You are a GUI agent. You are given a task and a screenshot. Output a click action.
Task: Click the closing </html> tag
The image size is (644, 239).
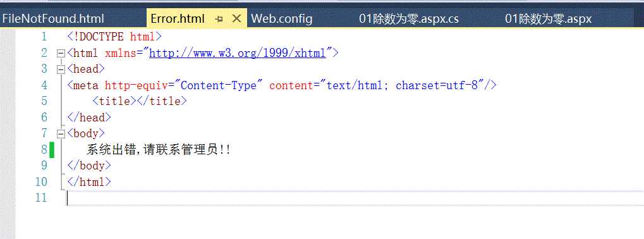89,182
